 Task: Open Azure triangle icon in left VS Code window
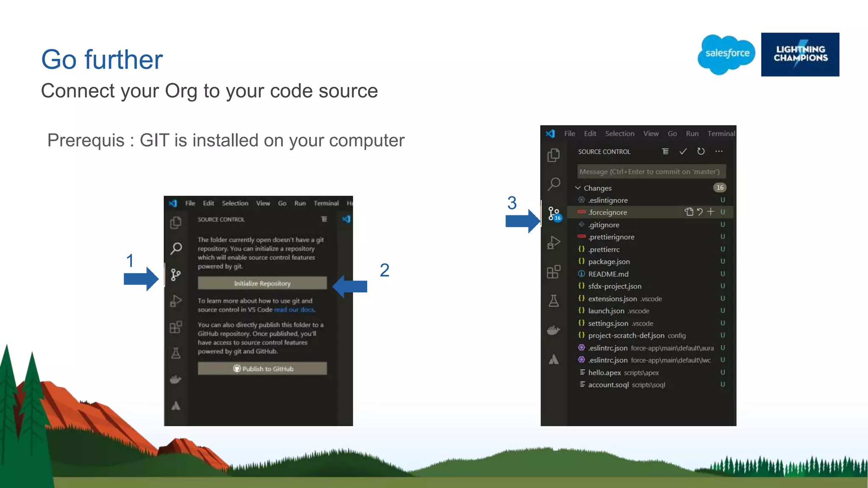pos(176,406)
